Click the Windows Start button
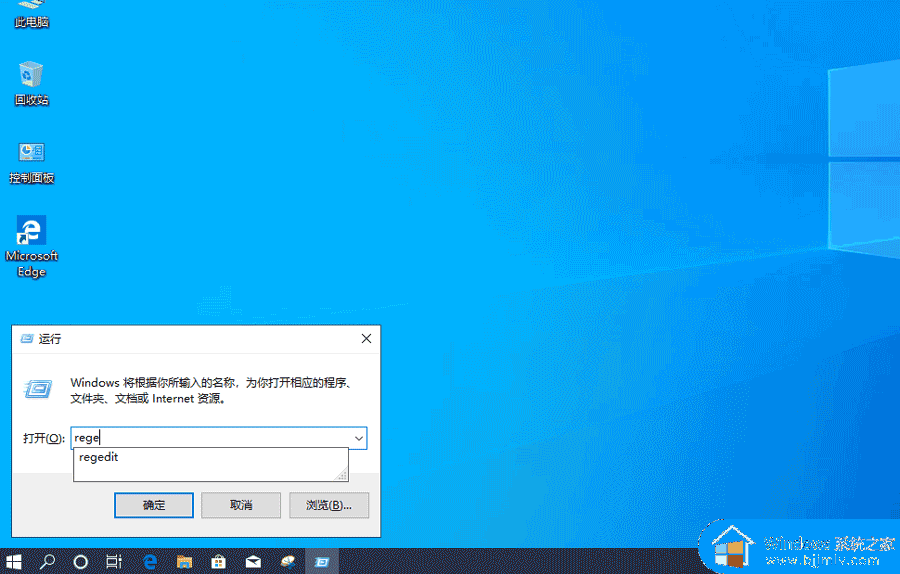The width and height of the screenshot is (900, 574). tap(13, 561)
